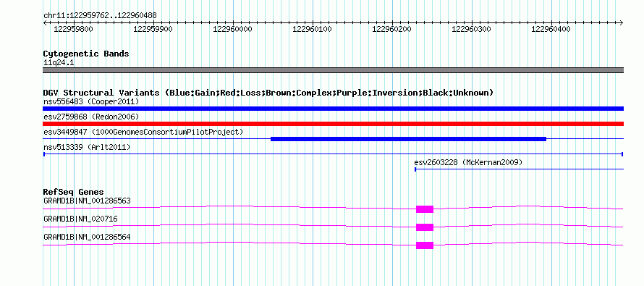Open esv2603228 (McKernan2009) label
This screenshot has width=644, height=286.
[x=468, y=162]
